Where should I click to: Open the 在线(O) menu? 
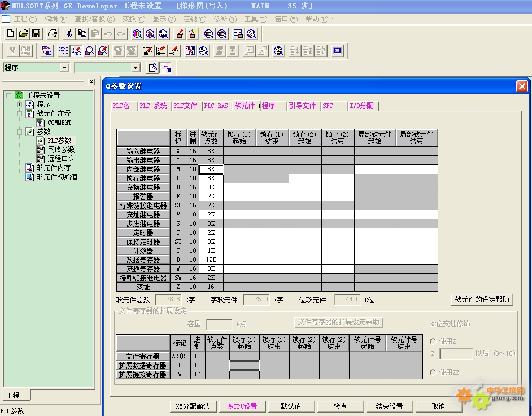(194, 19)
